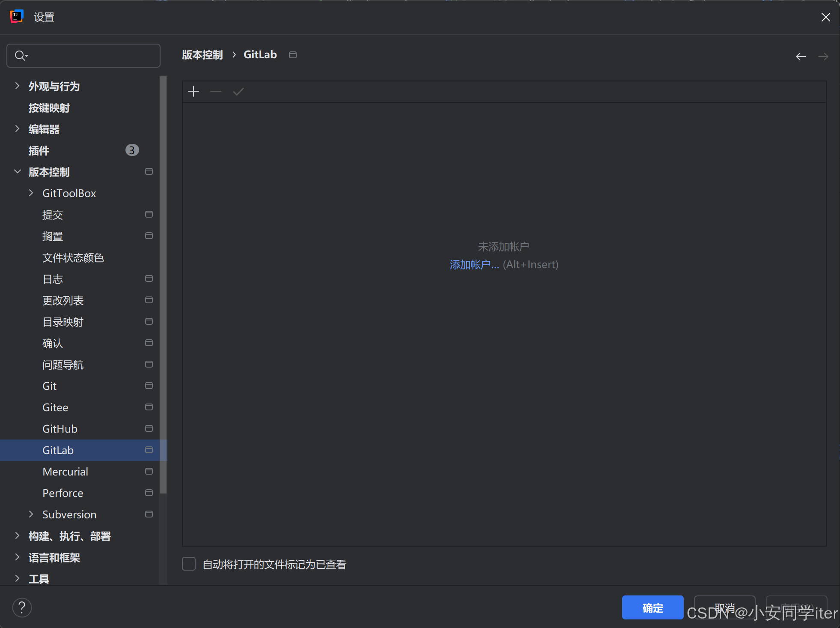Click the project-level icon beside GitLab breadcrumb
This screenshot has height=628, width=840.
(x=293, y=55)
